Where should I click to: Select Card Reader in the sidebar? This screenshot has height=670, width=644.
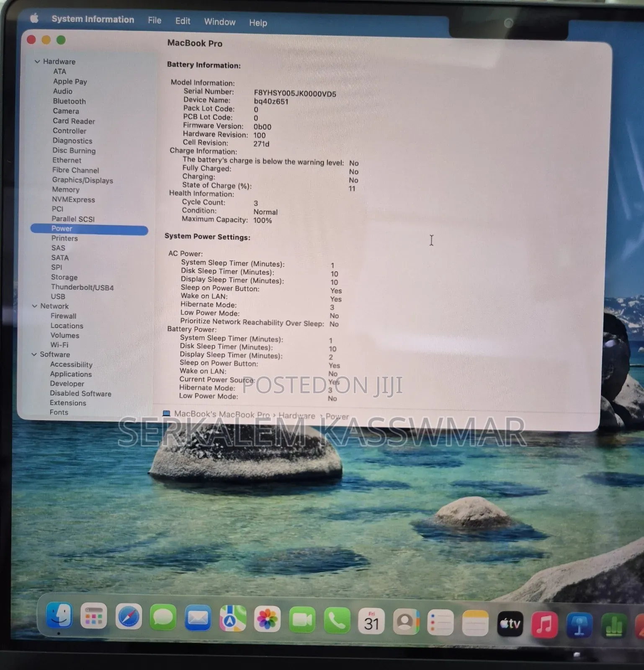coord(74,121)
